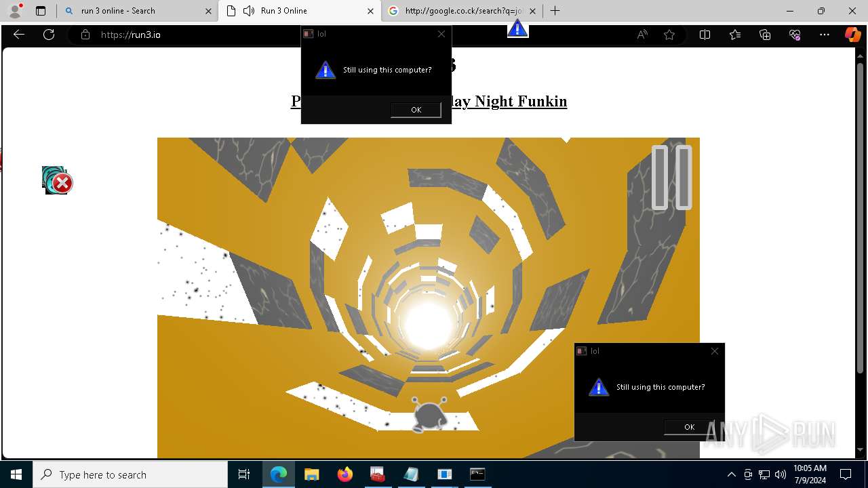
Task: Open the volume control tray icon
Action: click(781, 474)
